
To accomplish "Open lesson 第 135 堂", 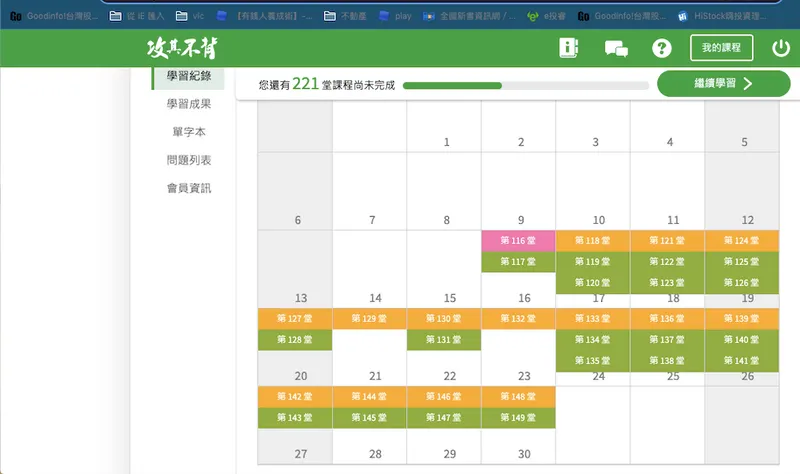I will click(x=592, y=361).
